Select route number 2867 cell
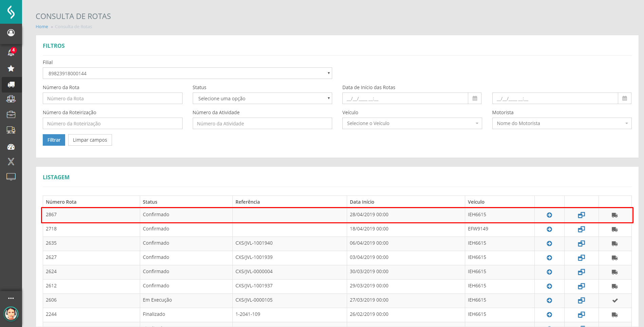This screenshot has width=644, height=327. [x=91, y=215]
